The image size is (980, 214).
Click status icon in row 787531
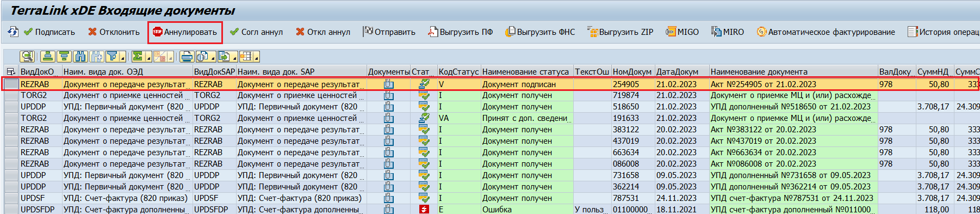coord(424,198)
